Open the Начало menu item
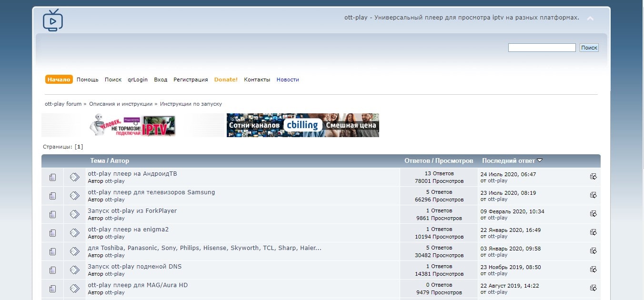This screenshot has width=644, height=300. [x=59, y=80]
